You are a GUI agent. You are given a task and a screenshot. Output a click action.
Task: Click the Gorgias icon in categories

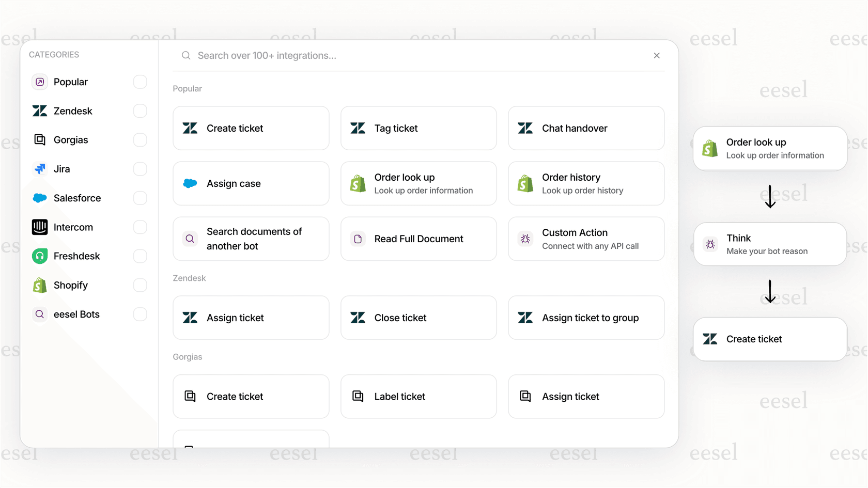(39, 139)
